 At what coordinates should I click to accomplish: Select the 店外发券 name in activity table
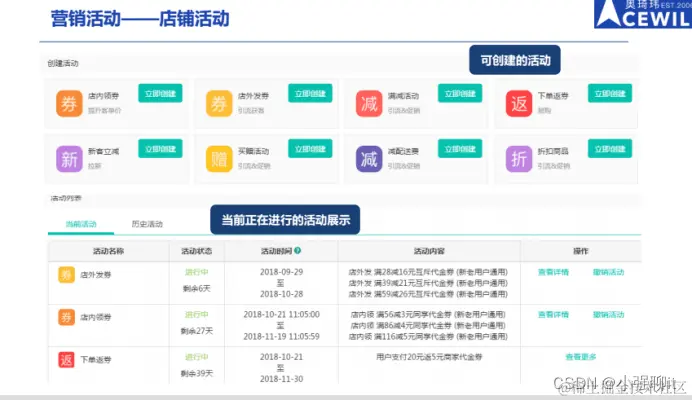tap(96, 275)
